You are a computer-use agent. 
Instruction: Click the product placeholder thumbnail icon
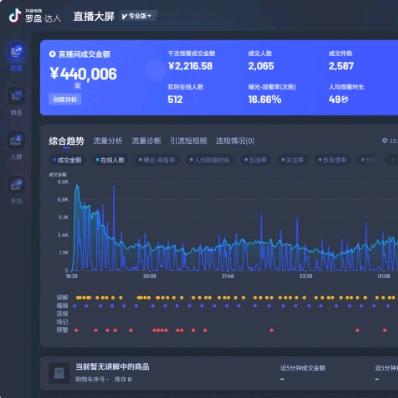pyautogui.click(x=59, y=373)
